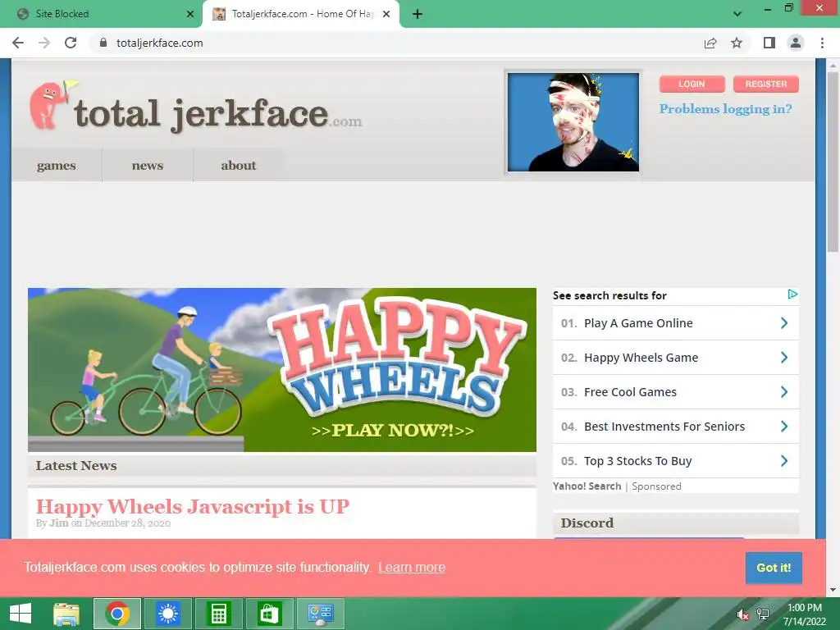
Task: Expand the Happy Wheels Game chevron
Action: (784, 358)
